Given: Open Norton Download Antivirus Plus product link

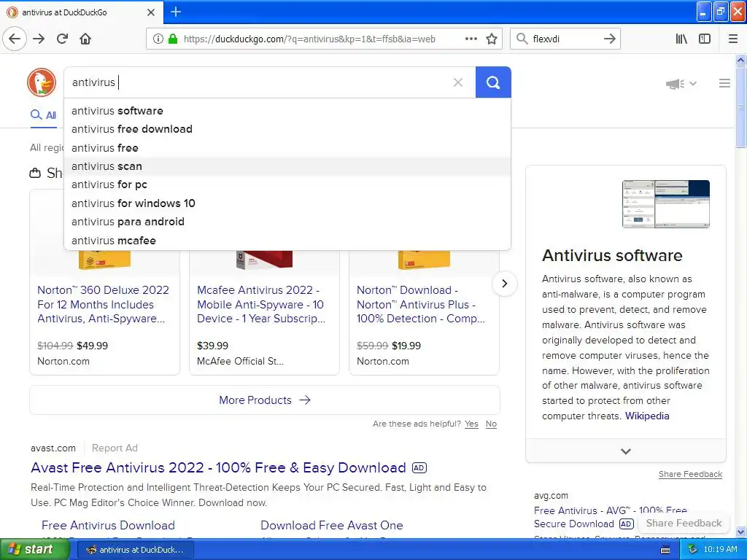Looking at the screenshot, I should tap(421, 304).
